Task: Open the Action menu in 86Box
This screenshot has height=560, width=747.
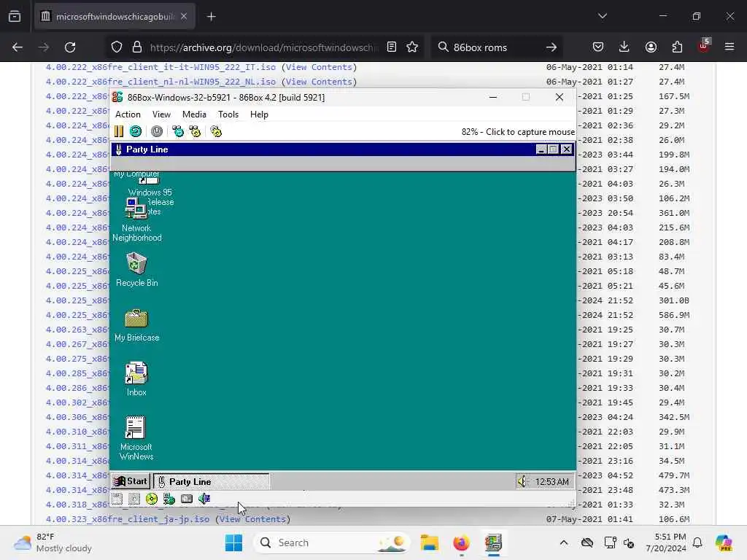Action: tap(128, 114)
